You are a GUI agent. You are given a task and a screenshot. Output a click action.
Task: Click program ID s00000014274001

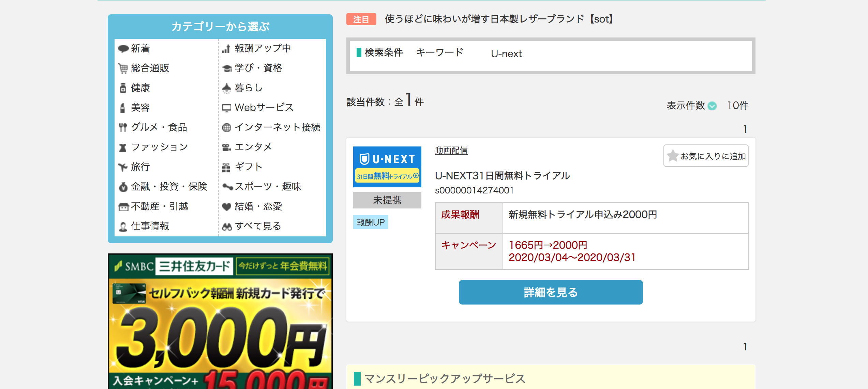tap(474, 190)
